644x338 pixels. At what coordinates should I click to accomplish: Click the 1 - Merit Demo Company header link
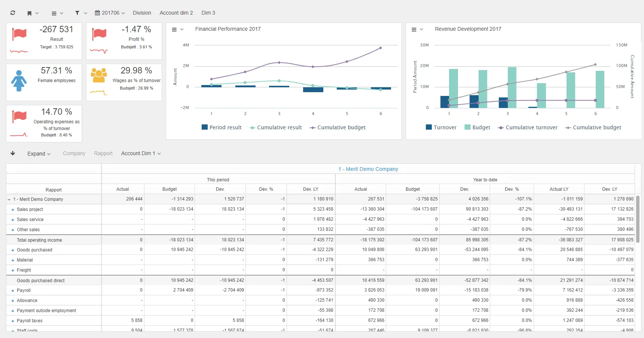(x=368, y=169)
